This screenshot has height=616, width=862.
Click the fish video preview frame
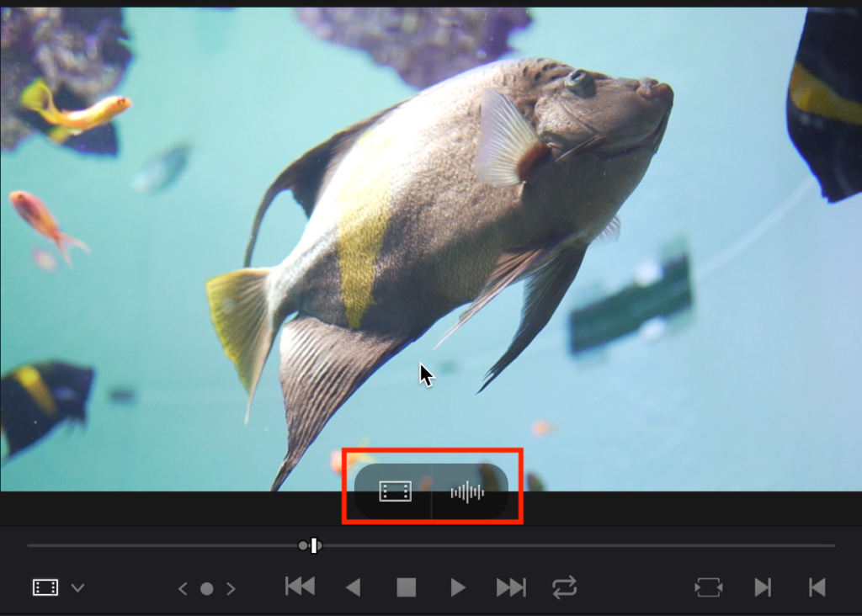[x=431, y=249]
